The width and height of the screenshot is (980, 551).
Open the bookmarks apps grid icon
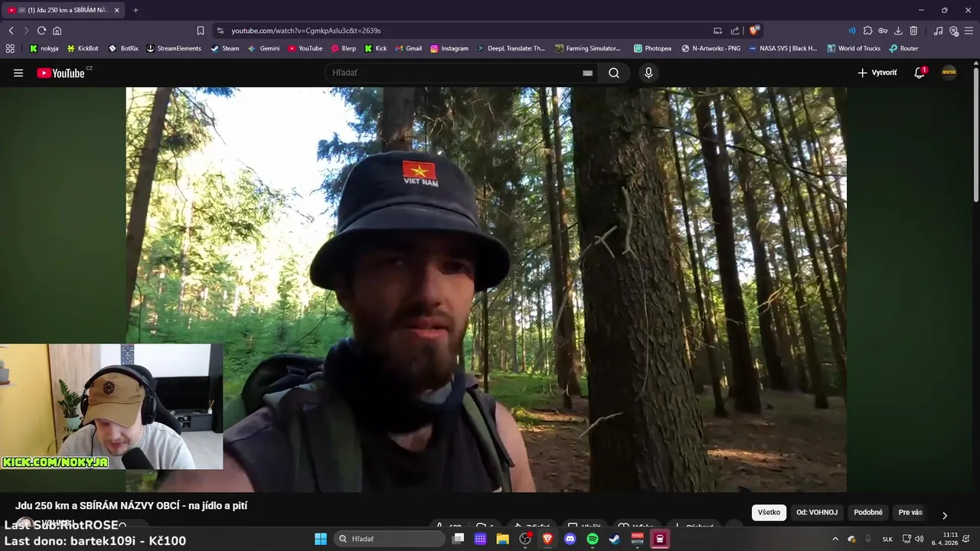pyautogui.click(x=10, y=48)
